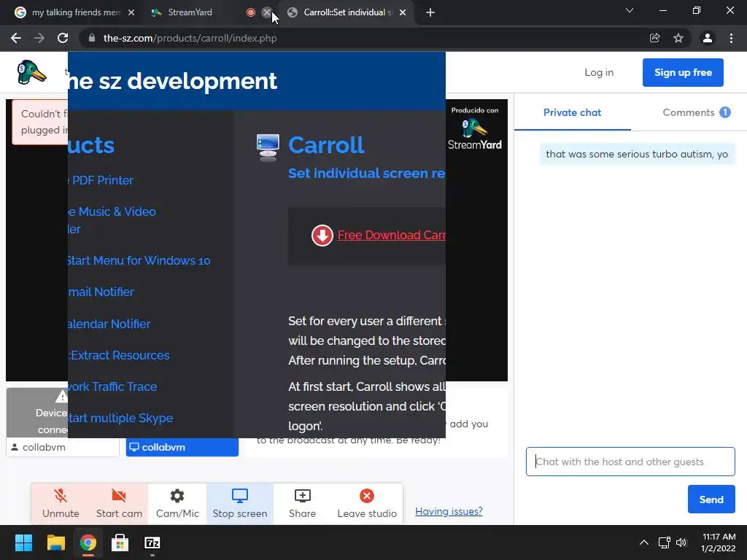747x560 pixels.
Task: Click the browser back arrow
Action: pyautogui.click(x=16, y=38)
